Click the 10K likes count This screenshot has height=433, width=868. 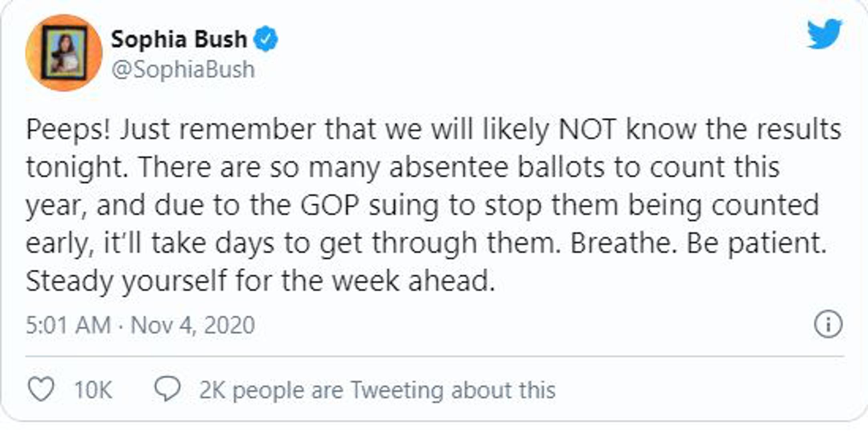coord(93,390)
